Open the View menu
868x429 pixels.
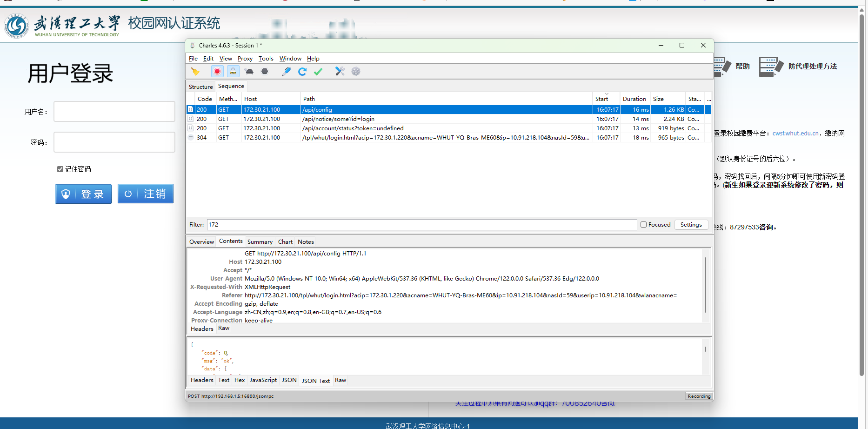pos(226,58)
